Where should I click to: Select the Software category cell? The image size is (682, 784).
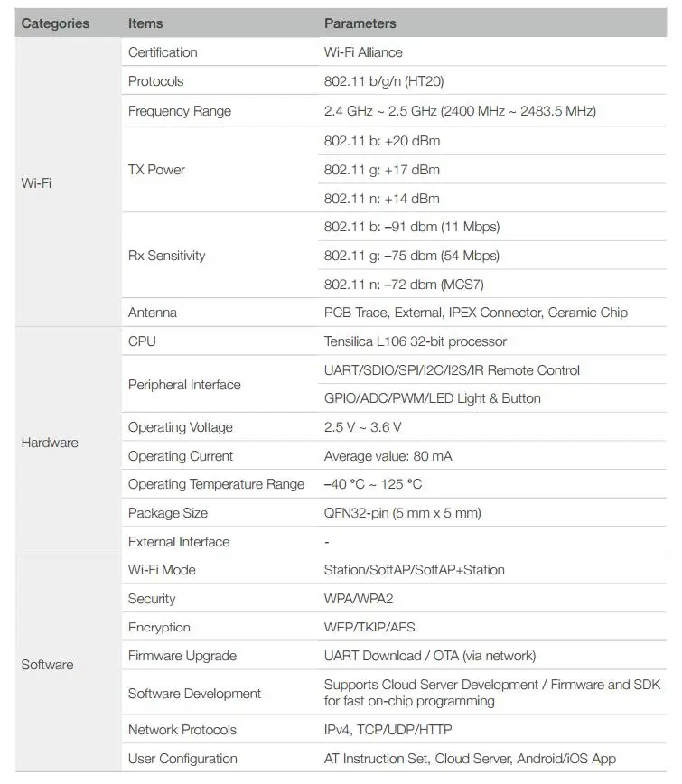coord(47,665)
